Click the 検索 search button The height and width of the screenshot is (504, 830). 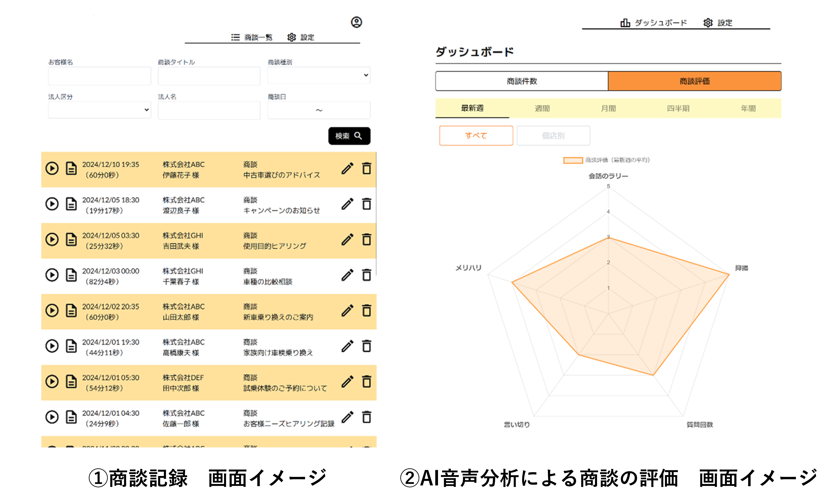[349, 136]
